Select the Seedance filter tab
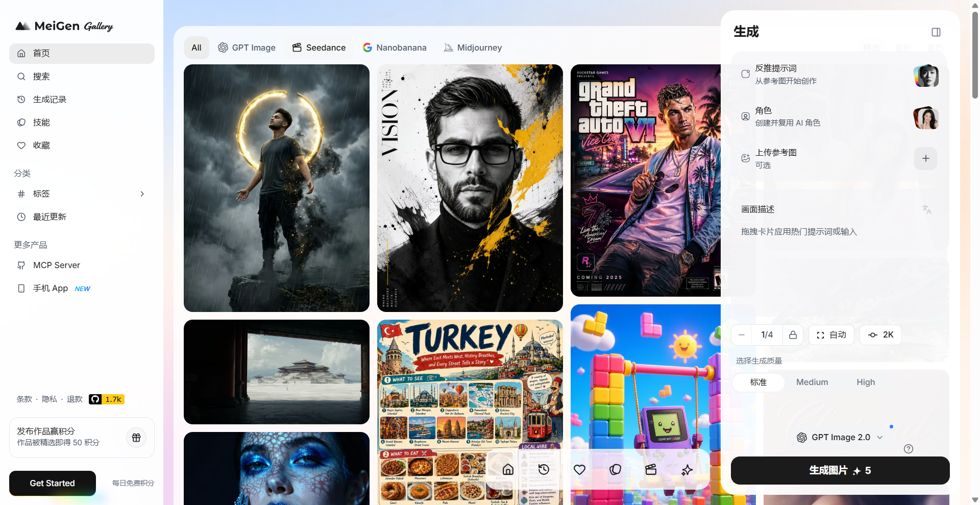The width and height of the screenshot is (980, 505). [x=319, y=47]
